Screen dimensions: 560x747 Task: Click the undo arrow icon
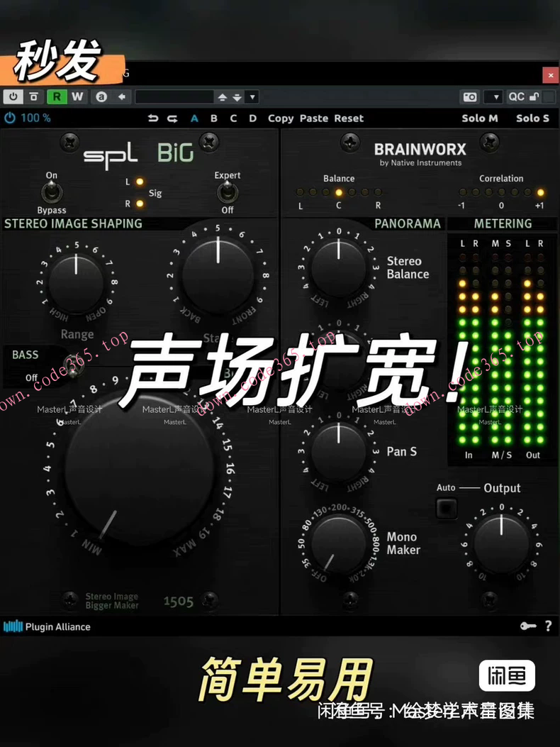[153, 118]
